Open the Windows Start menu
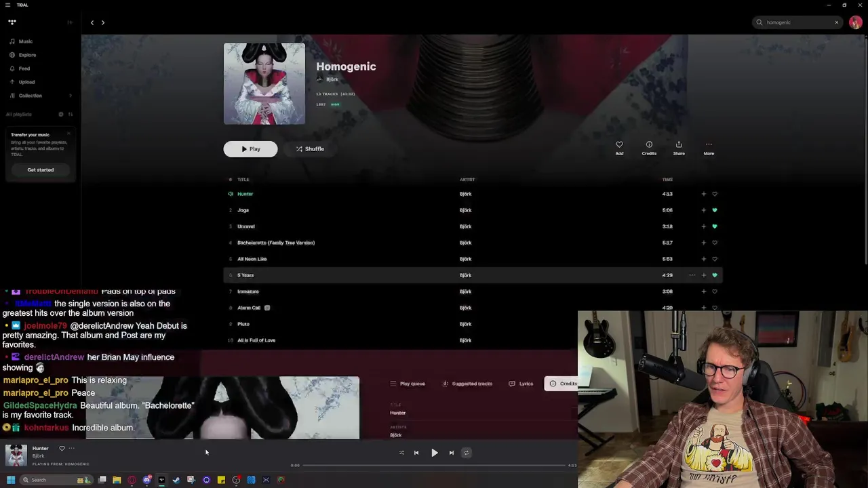This screenshot has height=488, width=868. 11,480
